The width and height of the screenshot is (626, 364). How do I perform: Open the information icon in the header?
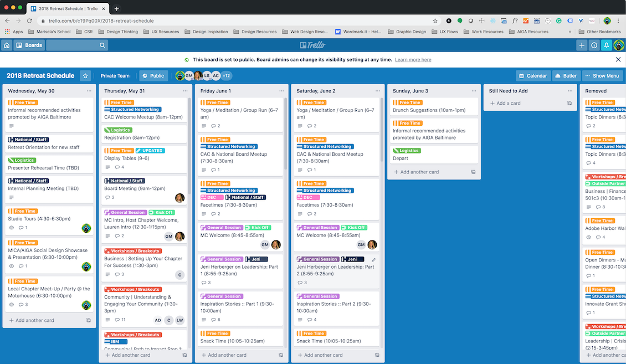point(594,45)
